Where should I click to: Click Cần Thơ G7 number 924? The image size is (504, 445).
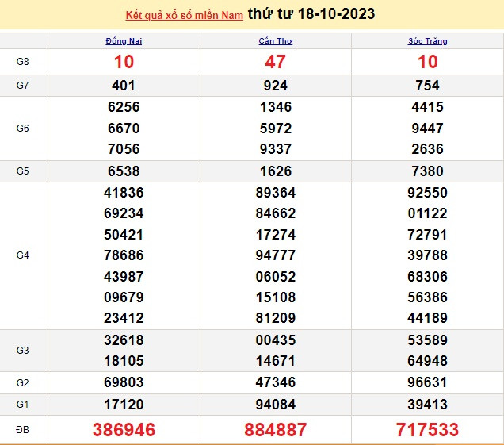click(276, 86)
